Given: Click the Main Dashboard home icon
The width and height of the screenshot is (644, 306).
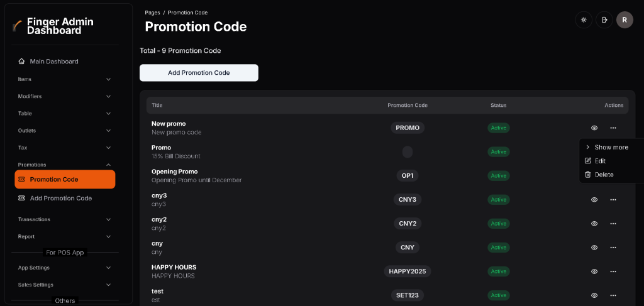Looking at the screenshot, I should pos(22,62).
